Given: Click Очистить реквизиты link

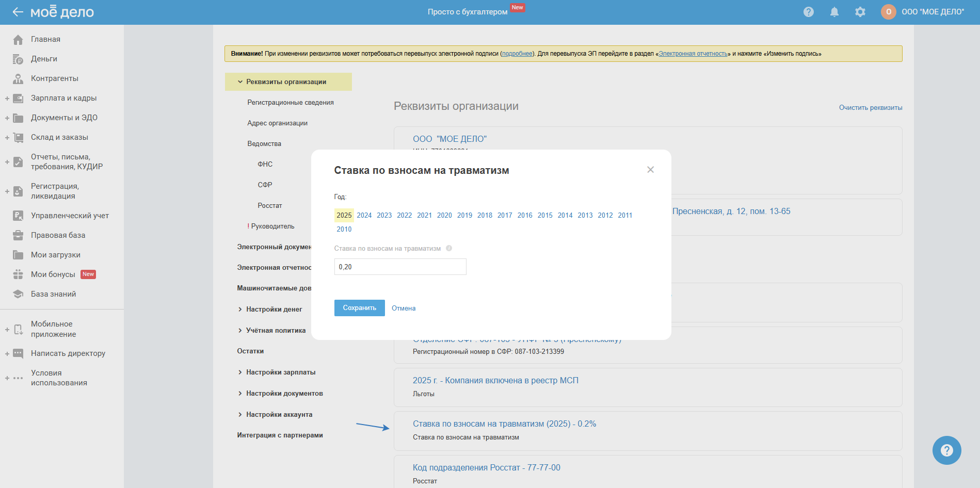Looking at the screenshot, I should coord(871,108).
